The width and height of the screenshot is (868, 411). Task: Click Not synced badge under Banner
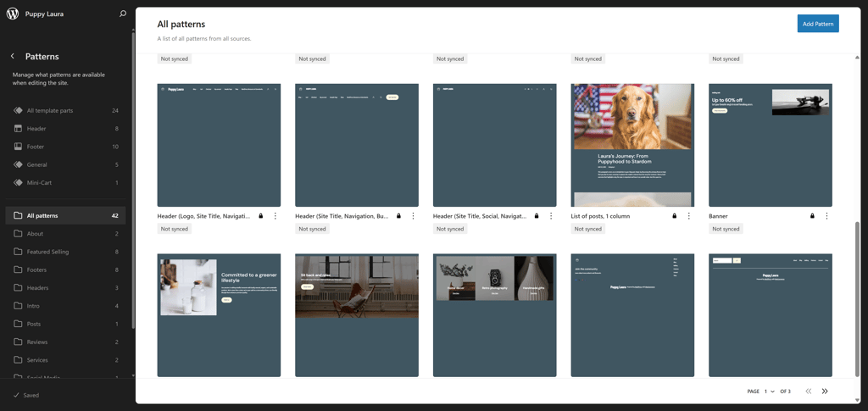[x=726, y=229]
